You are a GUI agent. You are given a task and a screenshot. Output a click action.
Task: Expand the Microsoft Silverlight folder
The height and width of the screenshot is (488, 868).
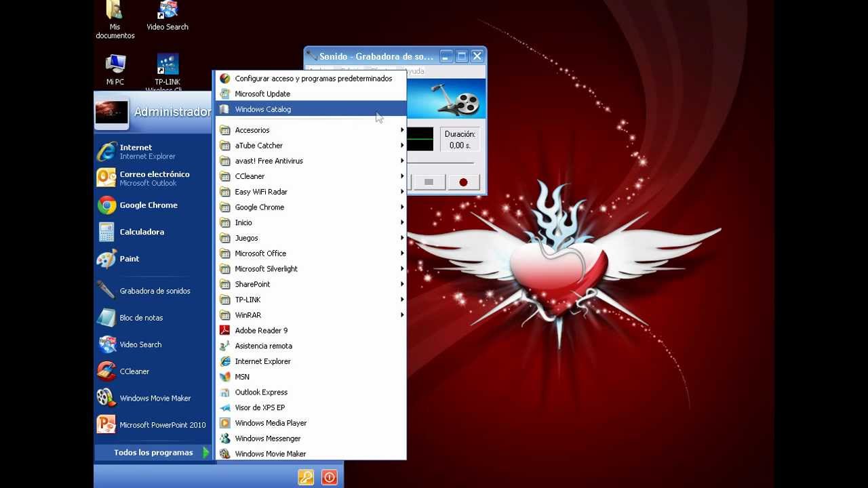[311, 268]
